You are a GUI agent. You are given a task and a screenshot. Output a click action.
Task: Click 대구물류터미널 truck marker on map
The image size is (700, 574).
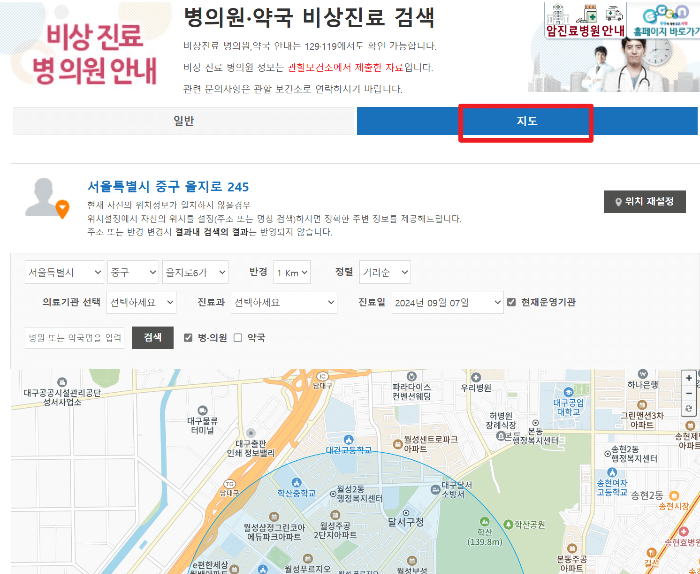tap(202, 410)
